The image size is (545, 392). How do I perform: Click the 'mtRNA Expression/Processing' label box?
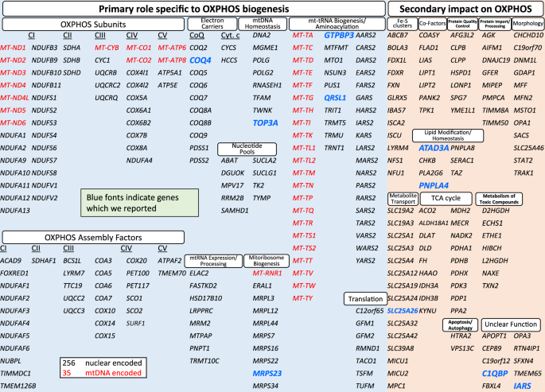coord(213,261)
